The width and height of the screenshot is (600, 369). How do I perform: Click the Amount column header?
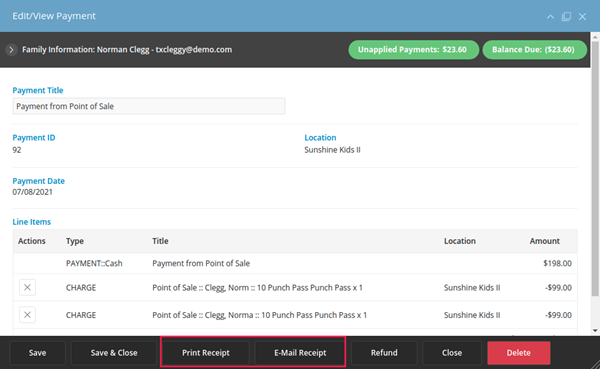[545, 241]
